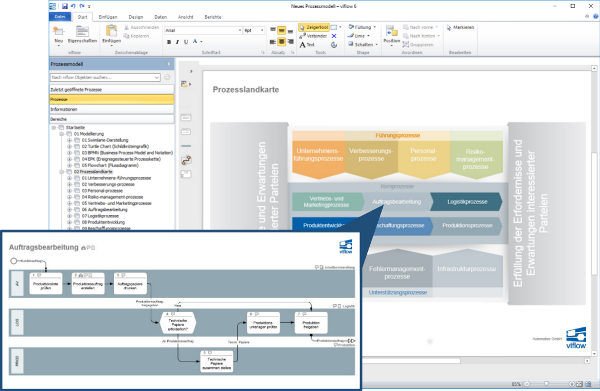The width and height of the screenshot is (600, 391).
Task: Click the undo arrow icon
Action: (x=73, y=6)
